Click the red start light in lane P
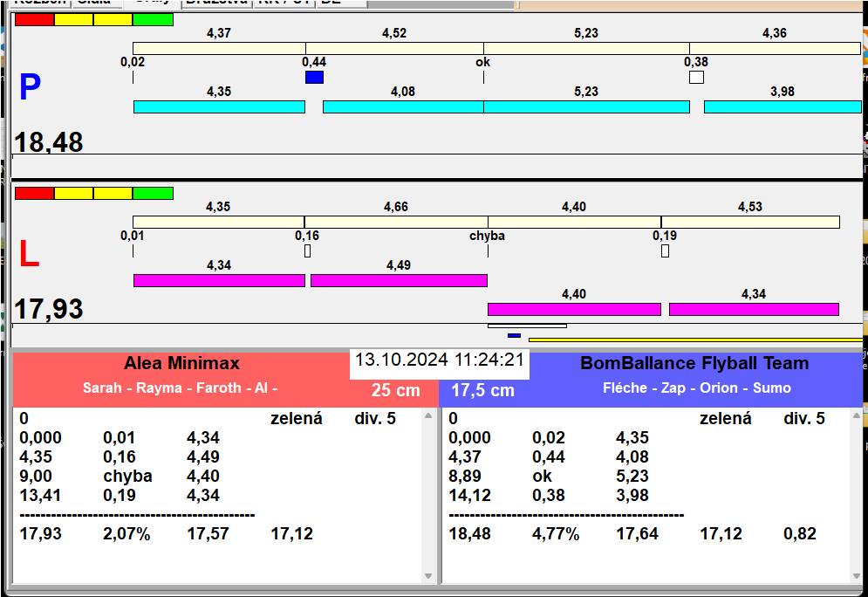This screenshot has width=868, height=597. pyautogui.click(x=34, y=19)
